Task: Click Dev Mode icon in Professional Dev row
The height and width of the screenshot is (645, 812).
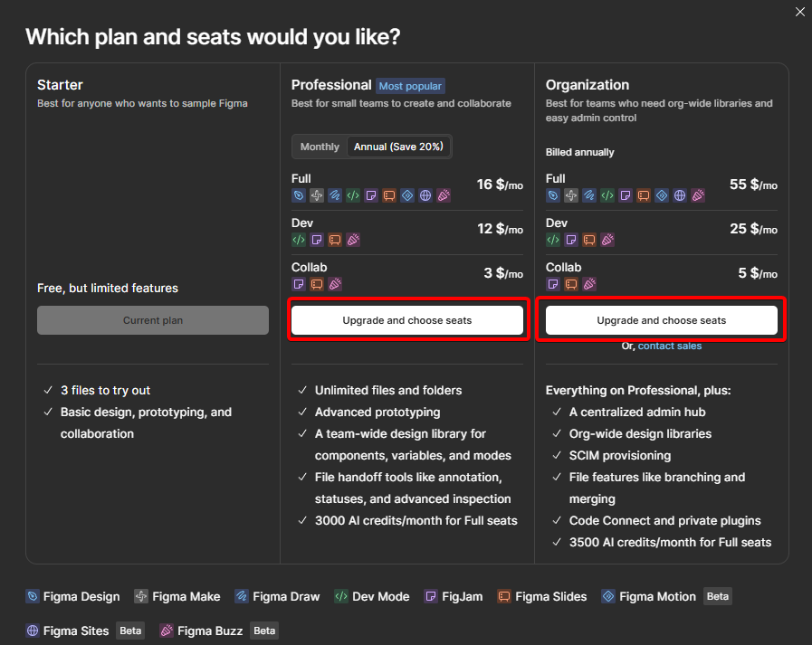Action: pos(299,240)
